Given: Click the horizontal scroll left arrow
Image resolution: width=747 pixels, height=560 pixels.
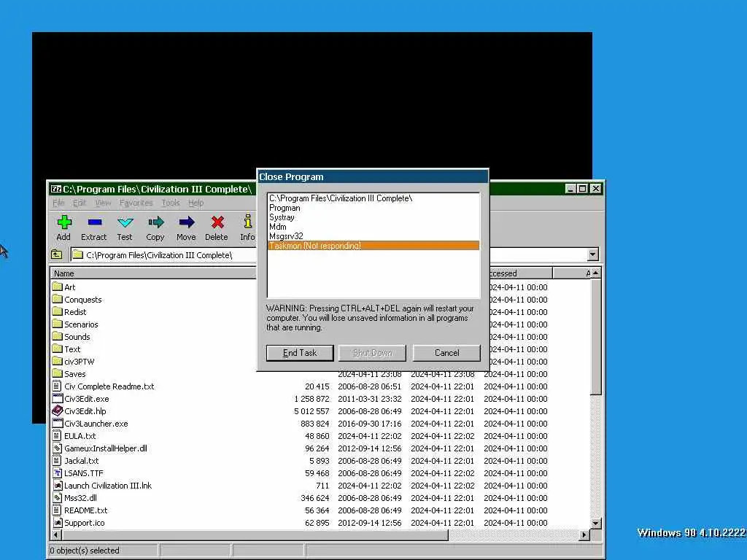Looking at the screenshot, I should coord(56,534).
